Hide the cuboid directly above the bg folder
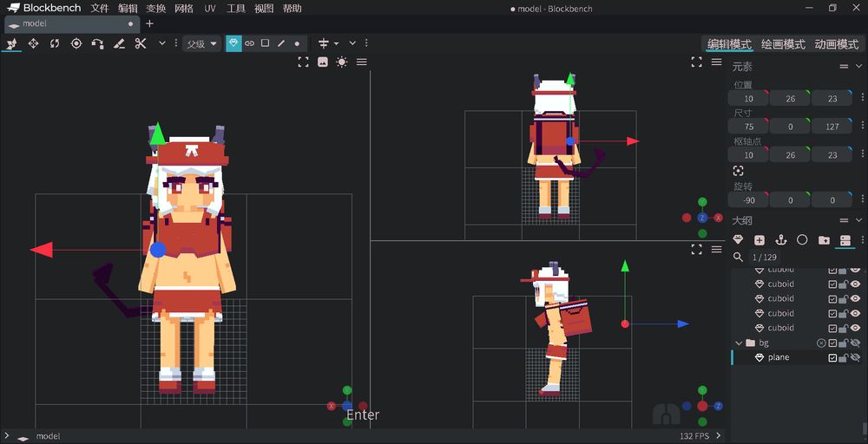This screenshot has width=868, height=444. coord(856,328)
